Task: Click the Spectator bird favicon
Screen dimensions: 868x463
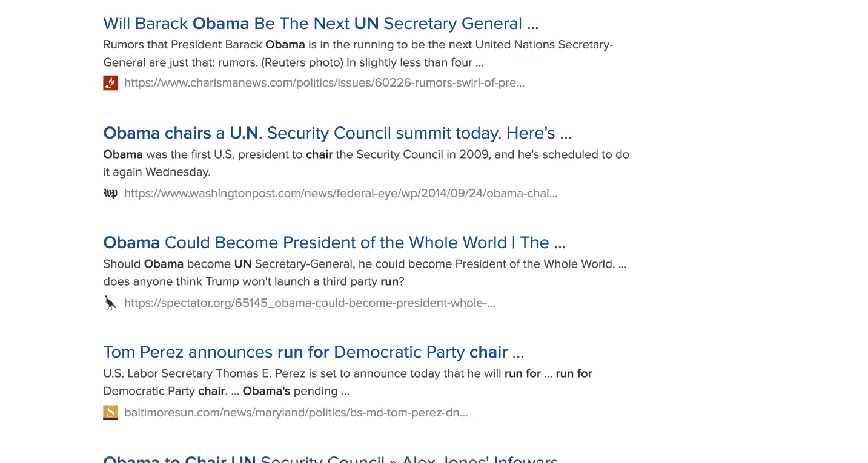Action: pos(110,303)
